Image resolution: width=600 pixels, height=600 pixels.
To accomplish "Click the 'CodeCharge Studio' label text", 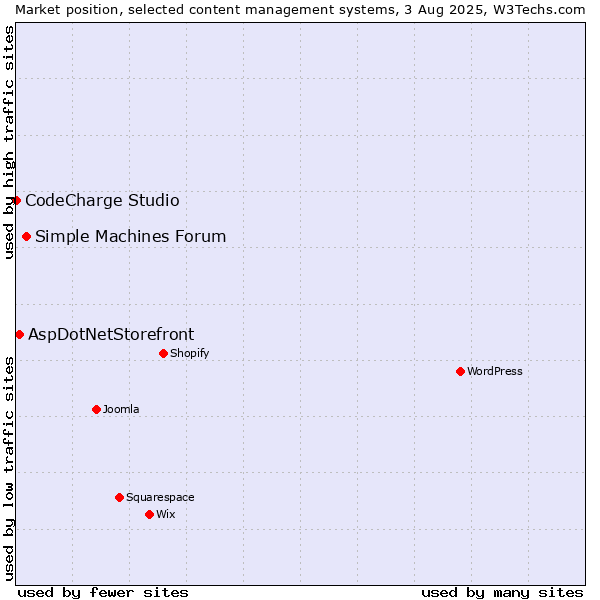I will click(x=102, y=201).
